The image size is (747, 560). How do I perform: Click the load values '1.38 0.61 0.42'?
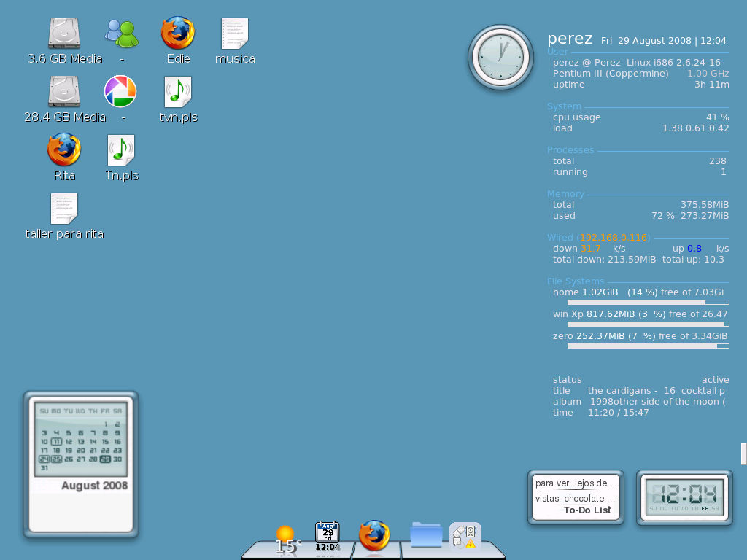pos(695,128)
